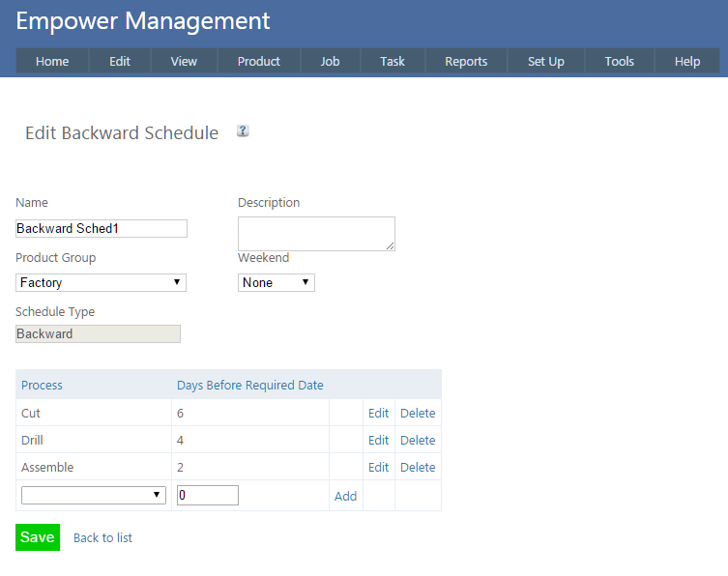Screen dimensions: 728x576
Task: Click Add to insert new process
Action: coord(345,496)
